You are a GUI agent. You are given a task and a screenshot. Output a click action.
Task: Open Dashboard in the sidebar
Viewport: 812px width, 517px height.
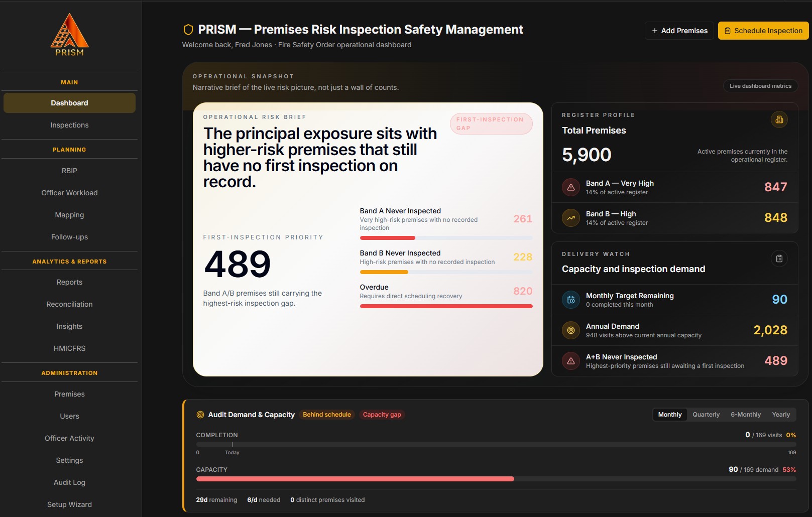click(x=69, y=103)
